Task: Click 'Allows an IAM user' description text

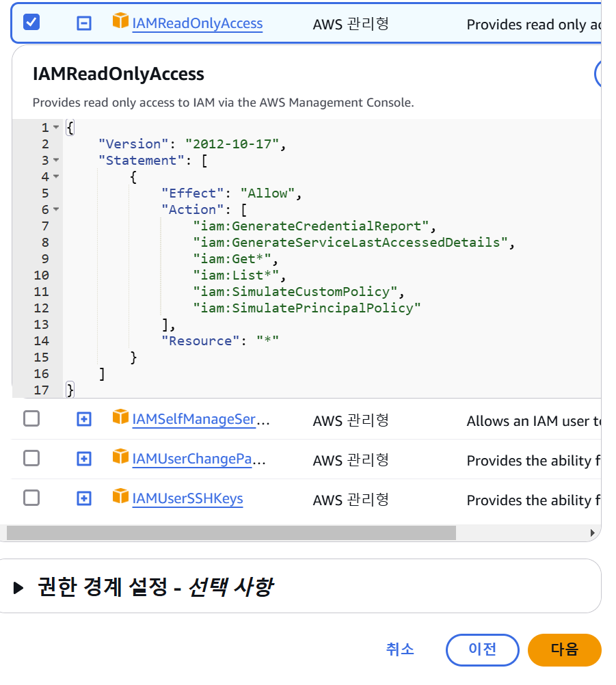Action: tap(533, 421)
